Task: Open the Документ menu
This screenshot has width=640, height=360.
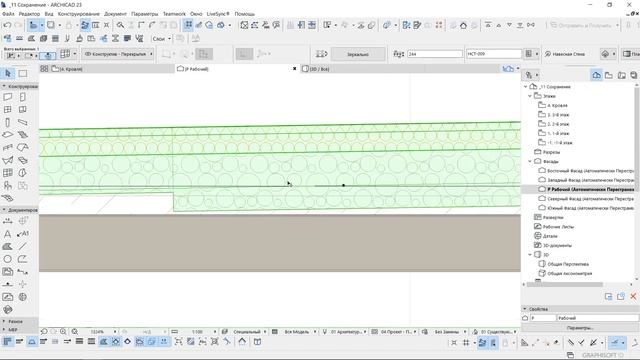Action: pos(115,14)
